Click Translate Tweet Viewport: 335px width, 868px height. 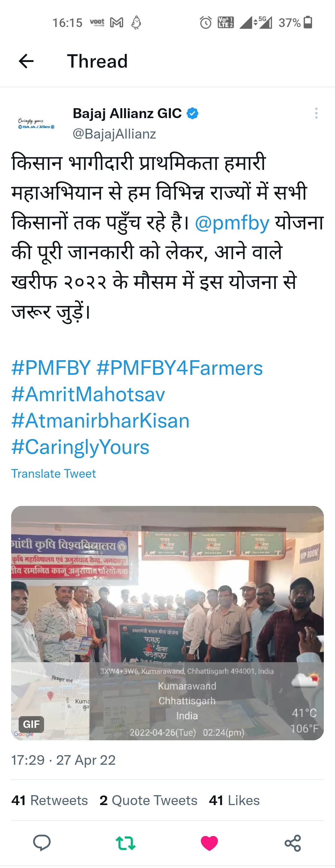click(54, 473)
